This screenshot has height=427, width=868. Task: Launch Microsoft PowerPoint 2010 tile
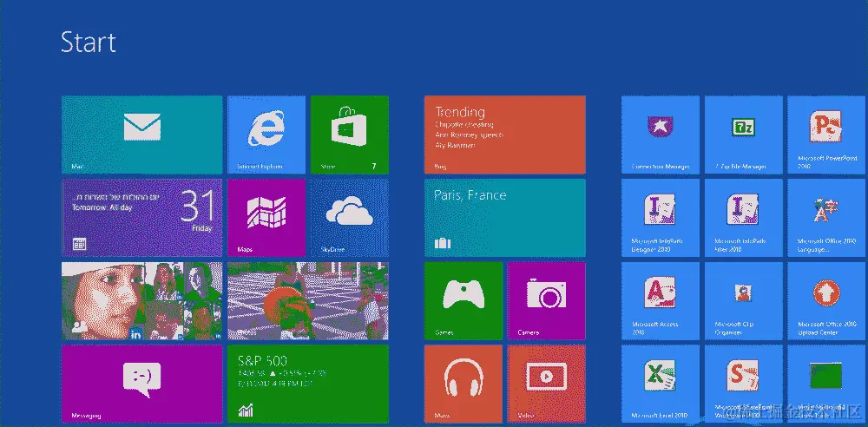826,135
